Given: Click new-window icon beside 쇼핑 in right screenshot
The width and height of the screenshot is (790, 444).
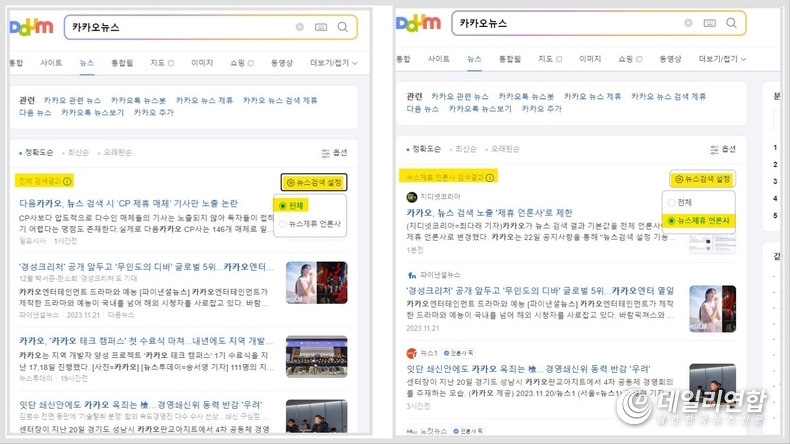Looking at the screenshot, I should click(639, 59).
